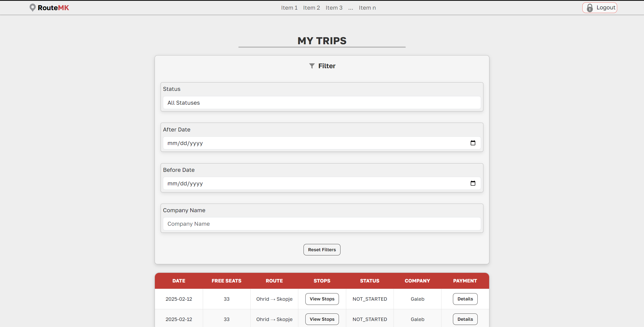Click into the After Date field

pyautogui.click(x=312, y=143)
